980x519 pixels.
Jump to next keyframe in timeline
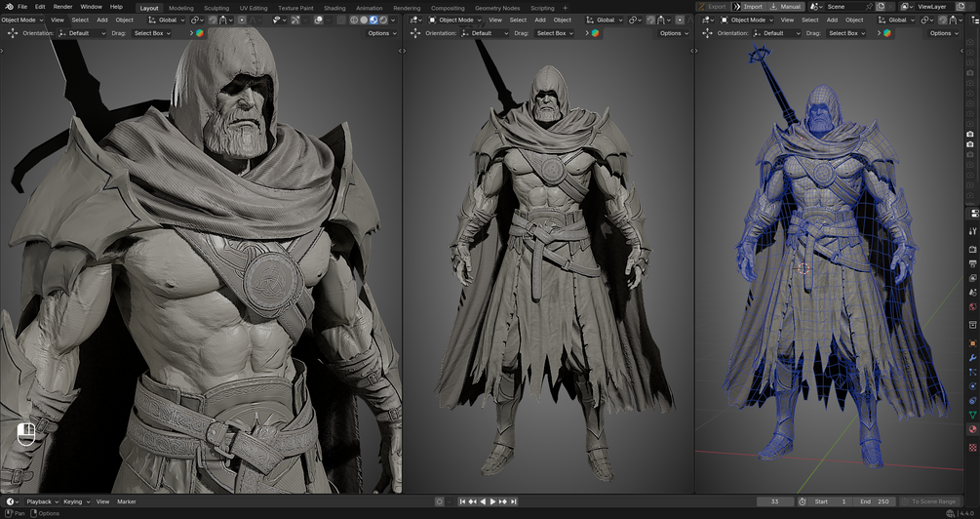tap(503, 501)
